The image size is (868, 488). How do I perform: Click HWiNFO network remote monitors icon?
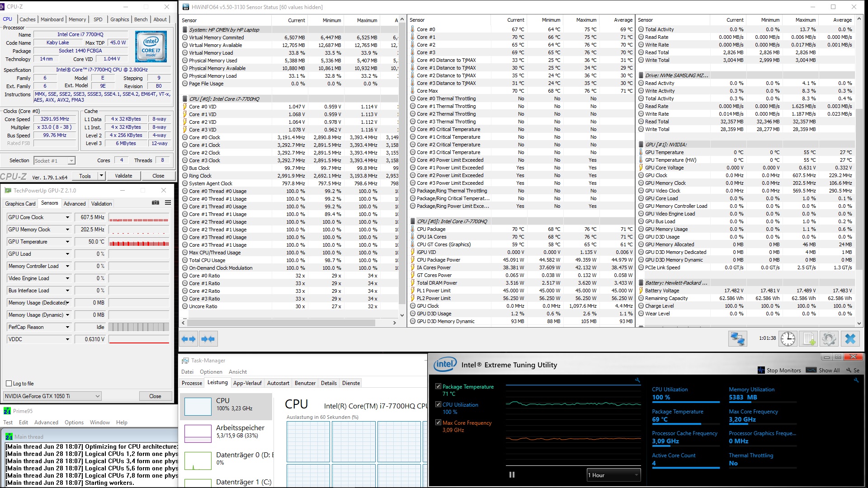737,338
